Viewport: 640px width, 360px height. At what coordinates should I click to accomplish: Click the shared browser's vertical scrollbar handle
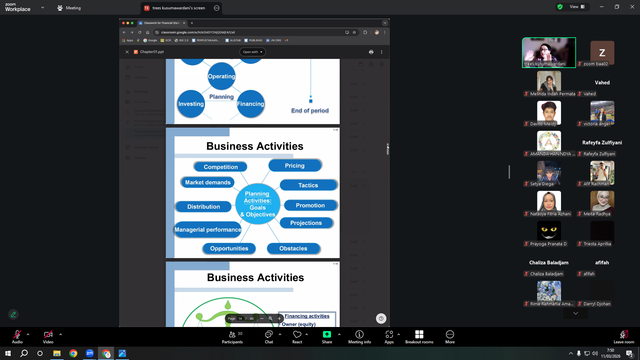click(387, 149)
